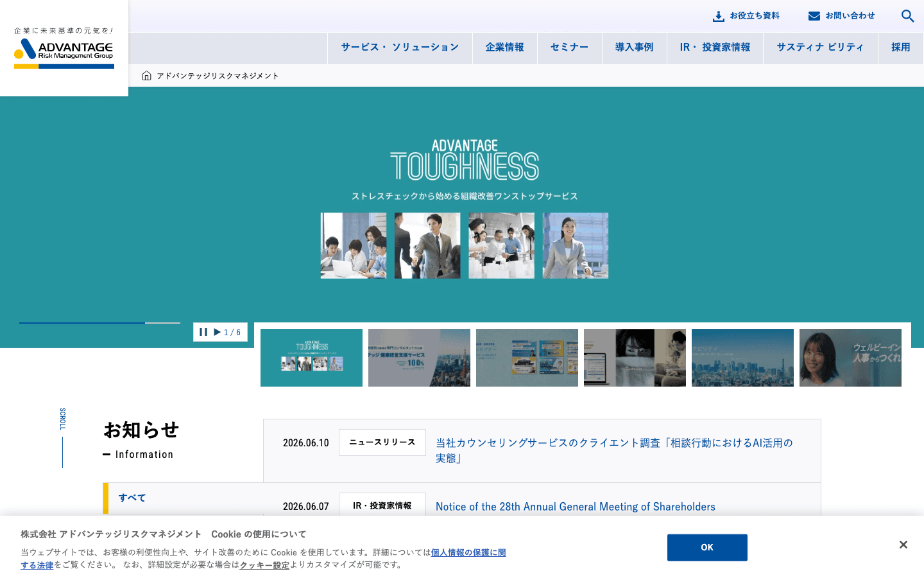
Task: Click the SCROLL indicator
Action: tap(62, 437)
